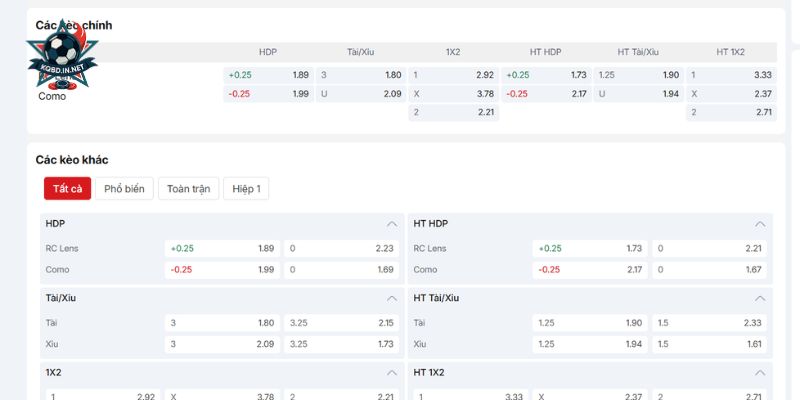Collapse the HT HDP panel chevron
This screenshot has width=800, height=400.
click(760, 224)
